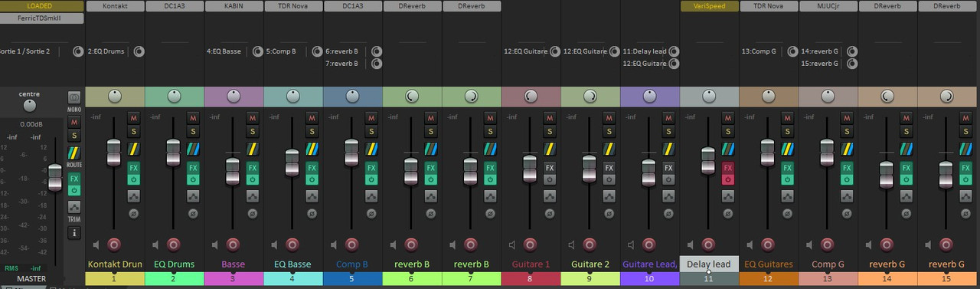980x289 pixels.
Task: Click the master track info button
Action: [74, 233]
